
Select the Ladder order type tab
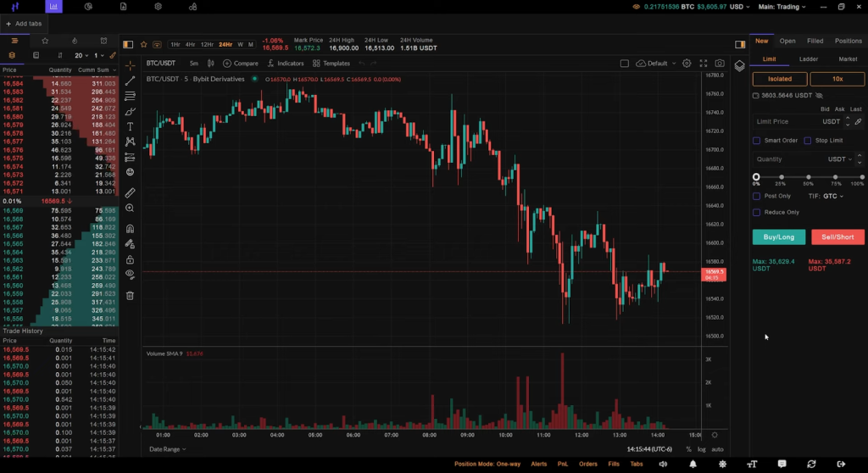(x=808, y=58)
